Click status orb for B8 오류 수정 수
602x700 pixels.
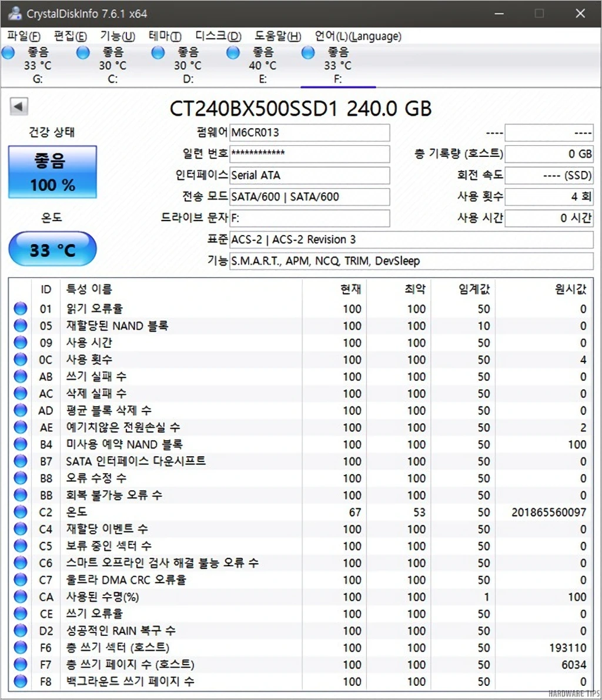pos(20,478)
